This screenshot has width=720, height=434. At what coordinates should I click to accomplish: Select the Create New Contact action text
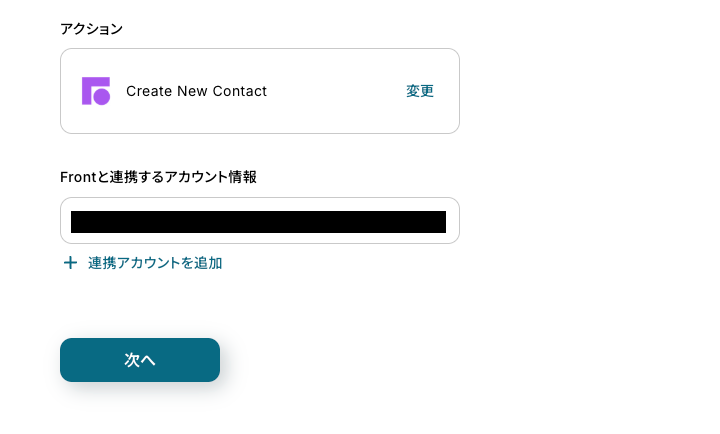196,91
